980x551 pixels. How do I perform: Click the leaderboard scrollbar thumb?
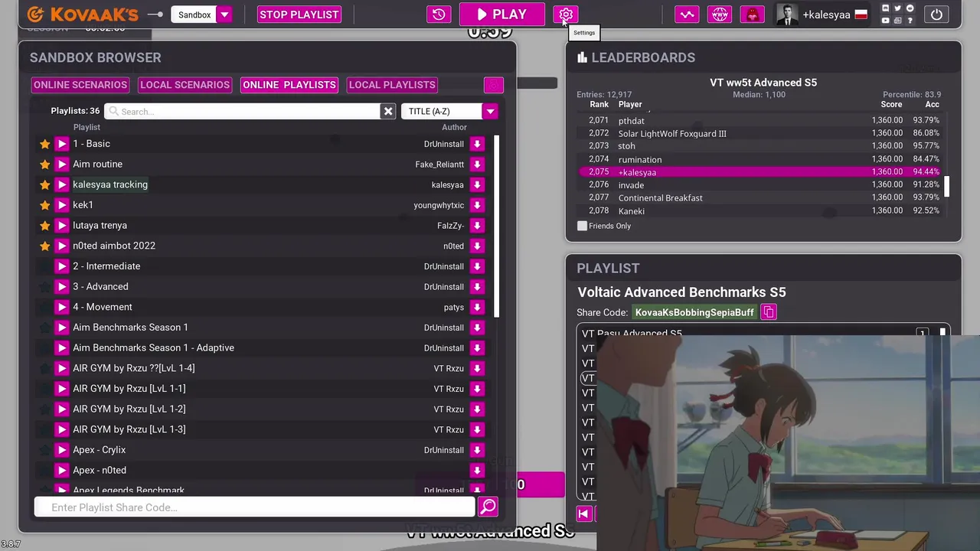coord(946,186)
